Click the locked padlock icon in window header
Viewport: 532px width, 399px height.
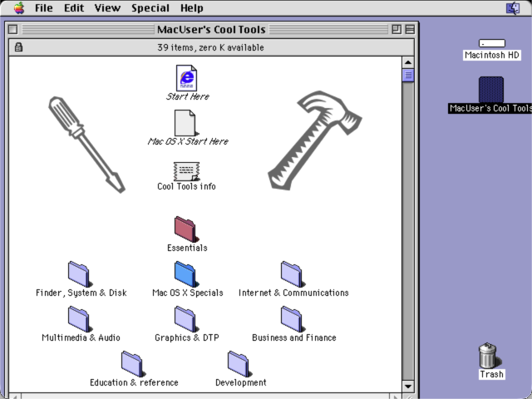tap(18, 47)
